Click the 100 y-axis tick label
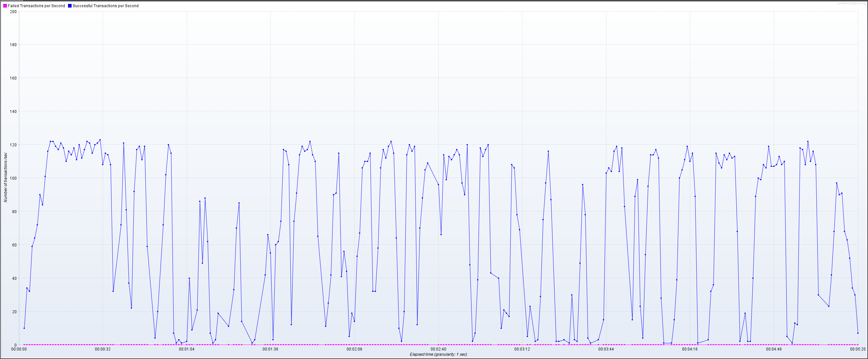Image resolution: width=868 pixels, height=359 pixels. click(13, 178)
